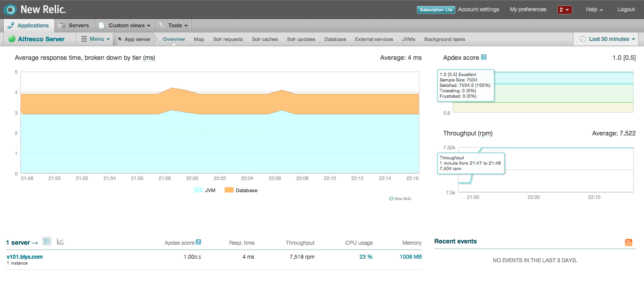
Task: Click the Throughput column header
Action: tap(300, 243)
